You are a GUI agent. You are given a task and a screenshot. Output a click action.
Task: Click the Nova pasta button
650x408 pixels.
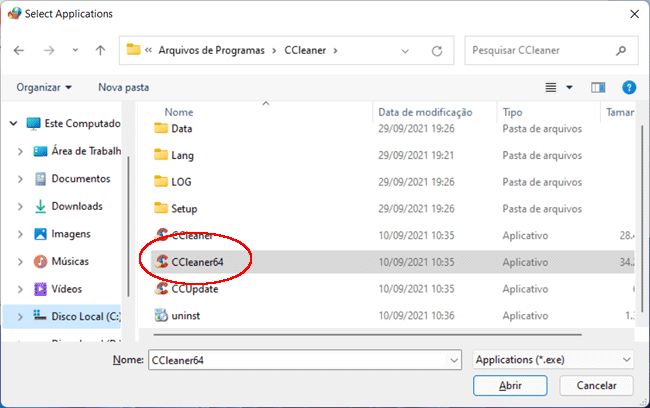pyautogui.click(x=123, y=88)
